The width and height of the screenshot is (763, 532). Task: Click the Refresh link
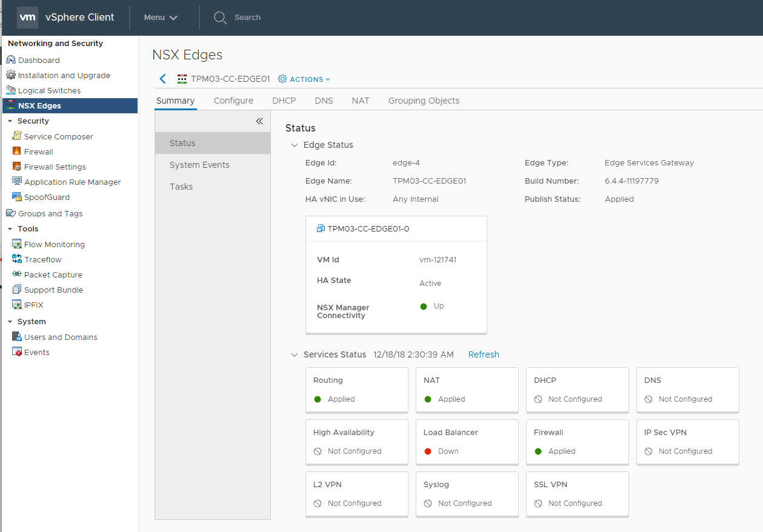(484, 354)
